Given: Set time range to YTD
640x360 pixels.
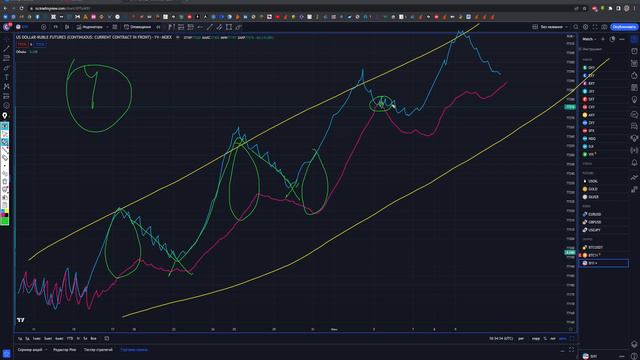Looking at the screenshot, I should tap(70, 338).
